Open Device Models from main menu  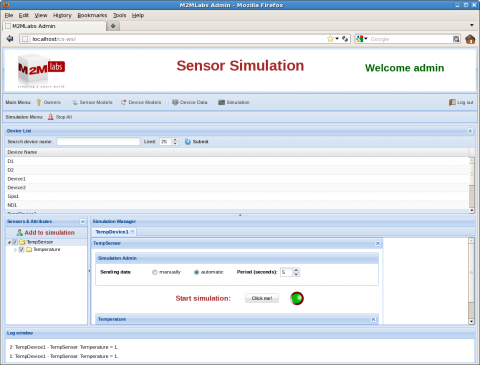pyautogui.click(x=141, y=102)
